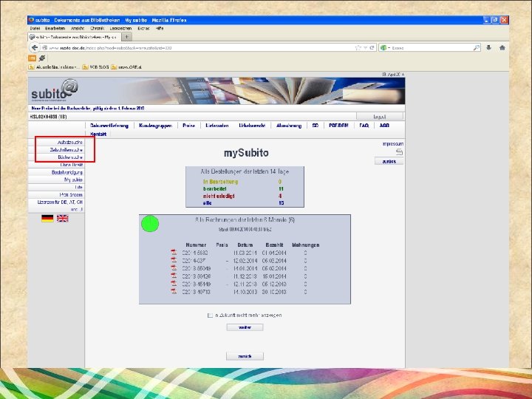
Task: Click the subito logo
Action: coord(54,91)
